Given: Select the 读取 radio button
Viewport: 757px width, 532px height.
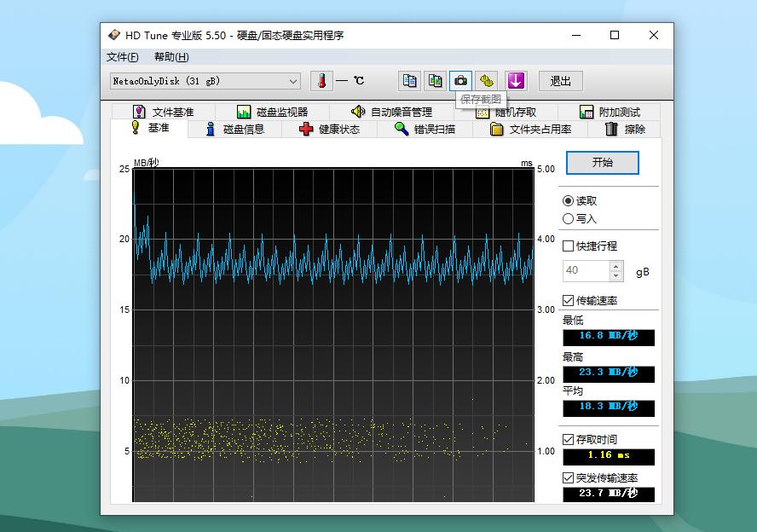Looking at the screenshot, I should click(569, 201).
